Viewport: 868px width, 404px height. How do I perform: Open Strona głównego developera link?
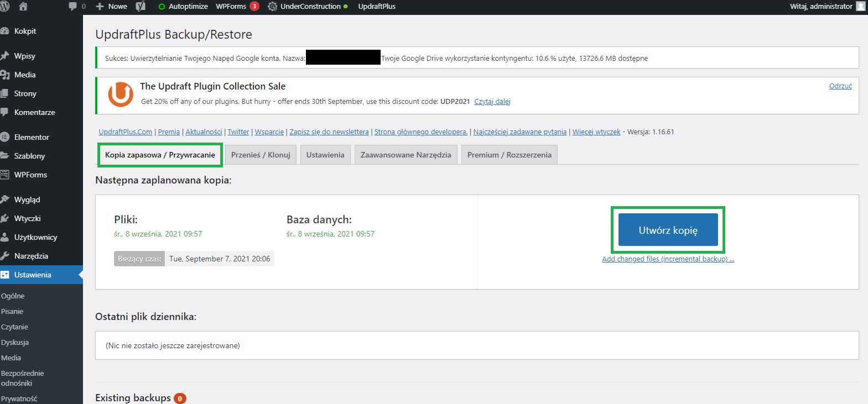[x=421, y=132]
